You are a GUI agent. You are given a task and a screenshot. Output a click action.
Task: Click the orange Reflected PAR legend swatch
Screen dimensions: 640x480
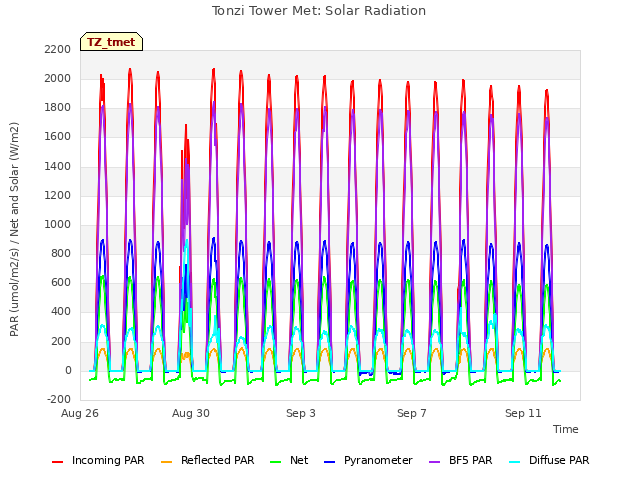click(x=167, y=462)
